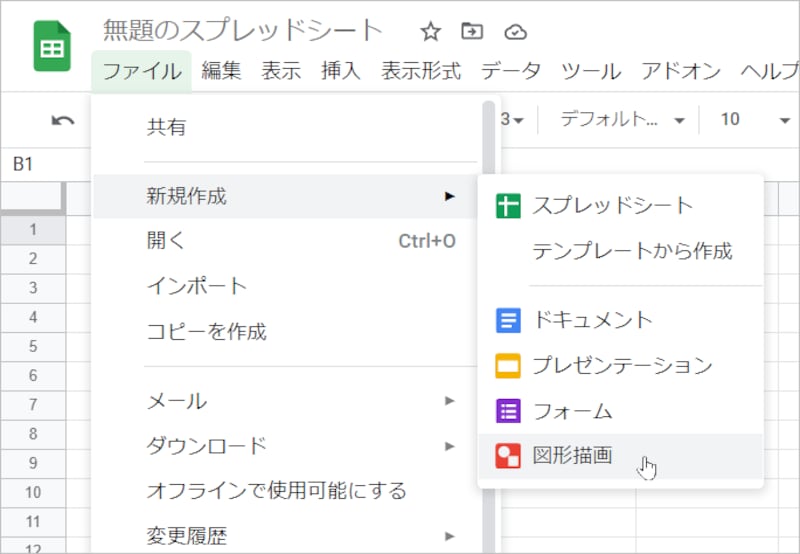The image size is (800, 554).
Task: Select row header 8
Action: pos(33,434)
